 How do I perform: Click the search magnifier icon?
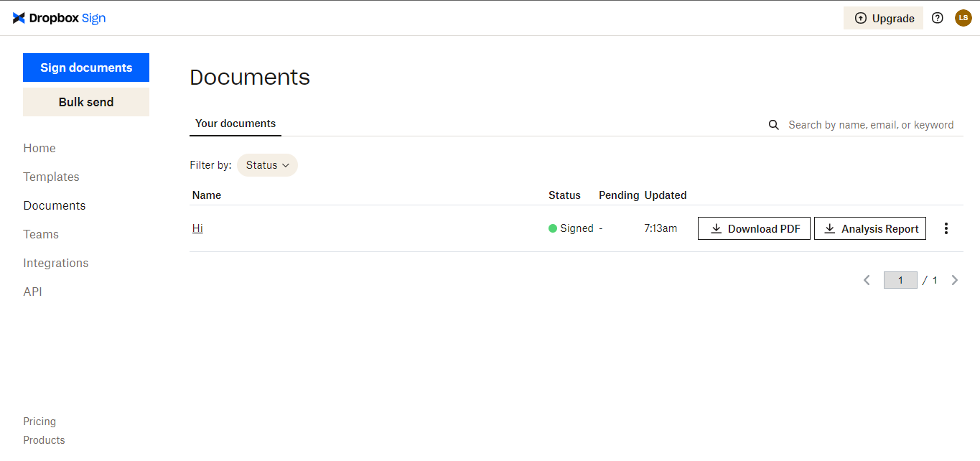[x=774, y=125]
